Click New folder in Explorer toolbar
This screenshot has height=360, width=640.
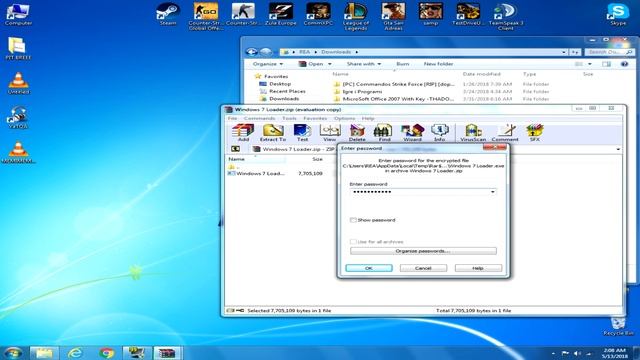[x=438, y=64]
